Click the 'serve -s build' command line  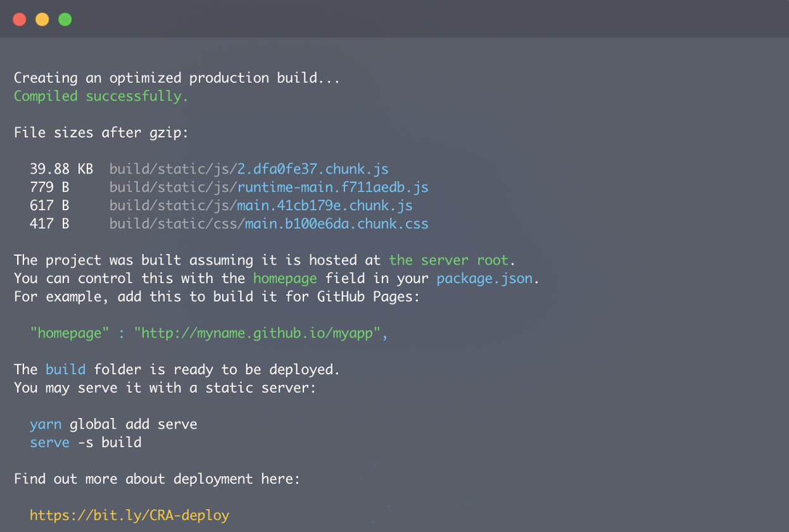point(85,442)
